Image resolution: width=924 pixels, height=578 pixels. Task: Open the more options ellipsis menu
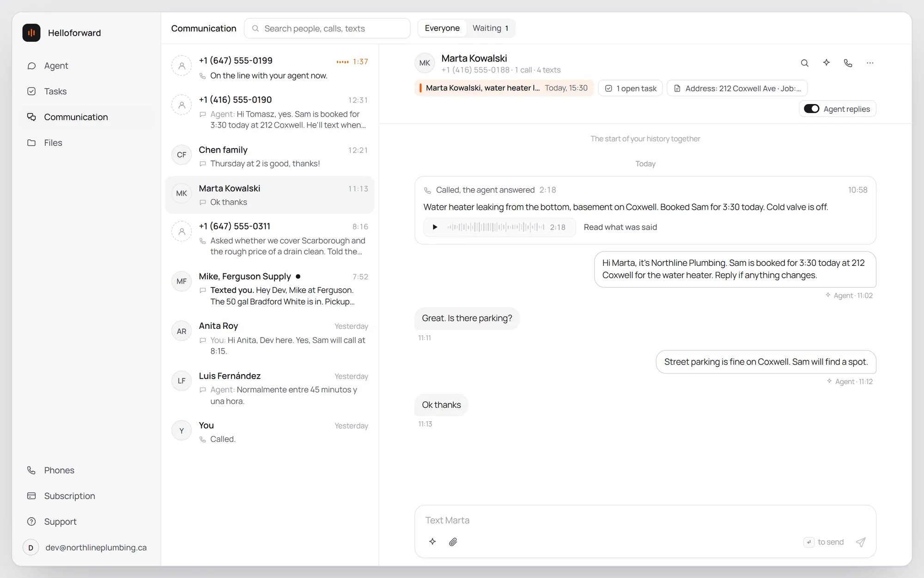[x=870, y=63]
